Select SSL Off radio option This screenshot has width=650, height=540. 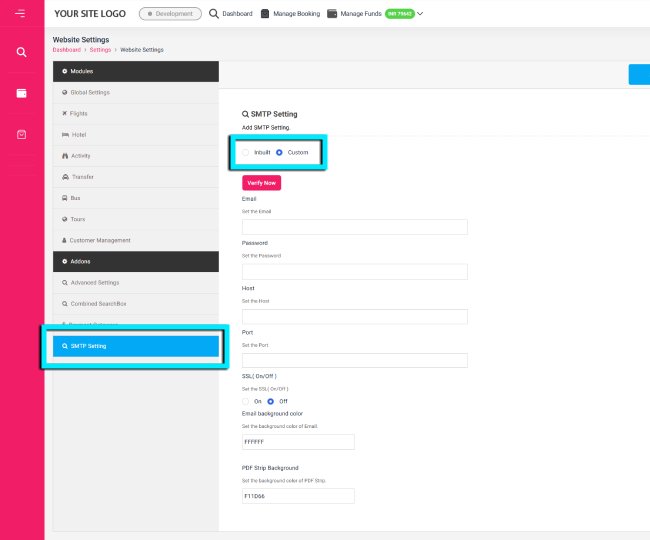tap(270, 401)
